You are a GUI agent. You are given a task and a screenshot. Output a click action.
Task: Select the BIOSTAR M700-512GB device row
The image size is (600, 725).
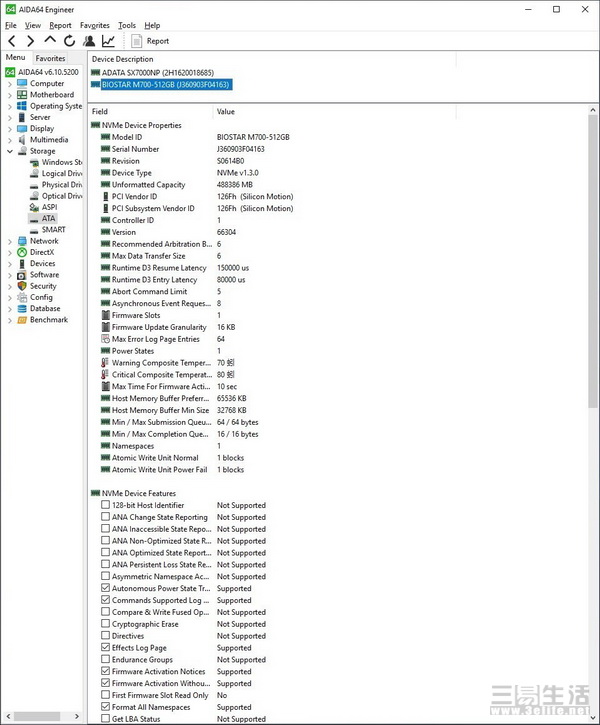(x=165, y=85)
